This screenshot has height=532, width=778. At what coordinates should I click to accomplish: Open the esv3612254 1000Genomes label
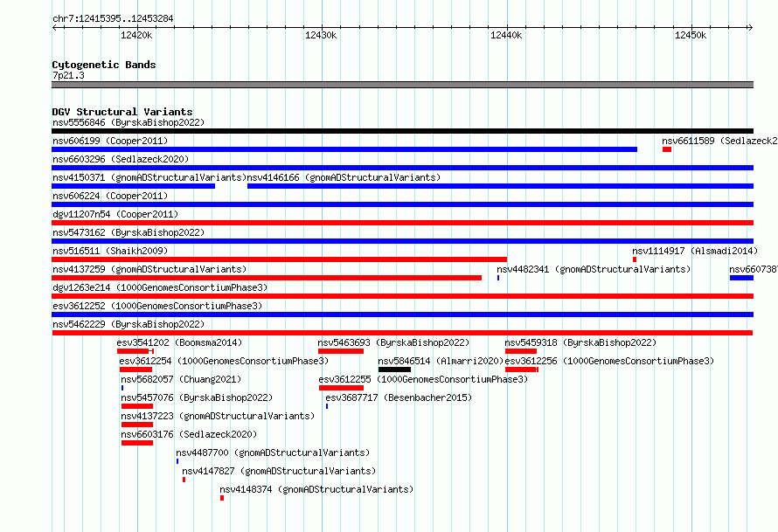pos(224,361)
